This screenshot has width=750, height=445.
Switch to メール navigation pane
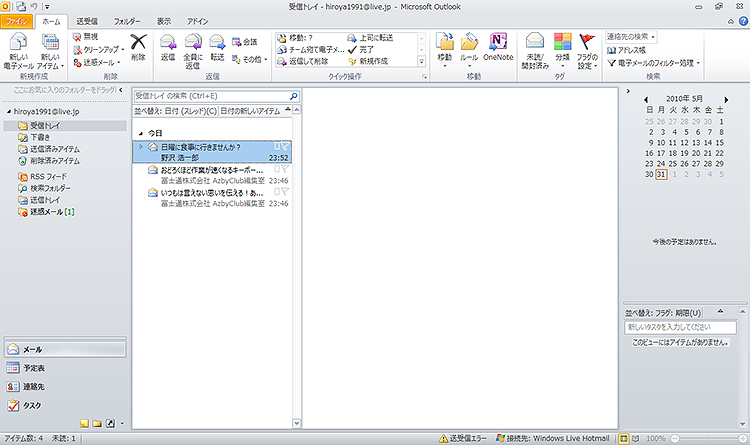[x=65, y=349]
